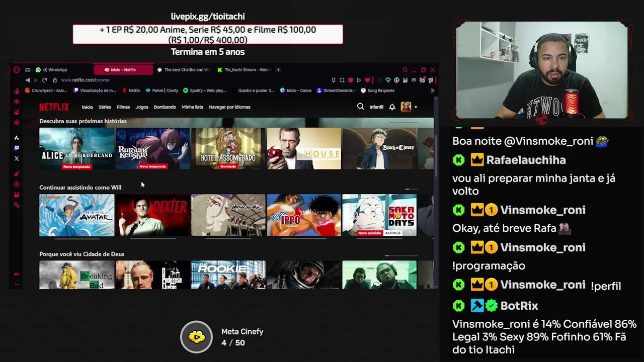The image size is (644, 362).
Task: Click the padlock site info icon
Action: (x=55, y=80)
